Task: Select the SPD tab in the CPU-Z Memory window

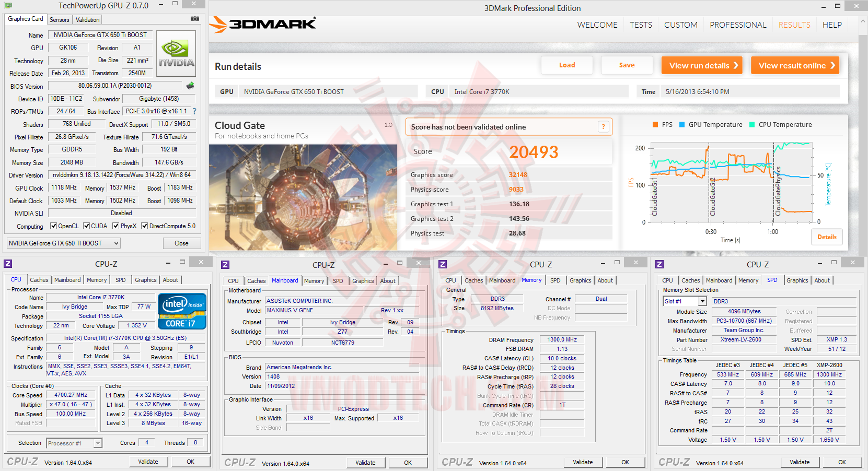Action: coord(555,280)
